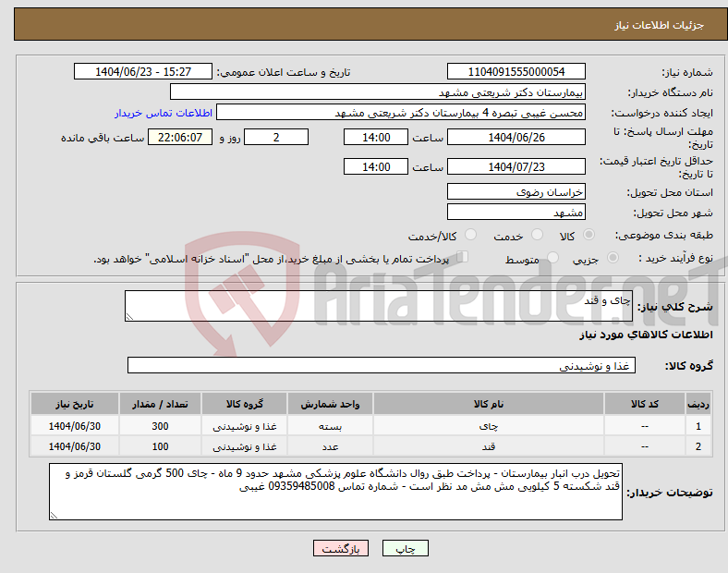Click the remaining days field showing 2
The image size is (728, 573).
[x=276, y=137]
